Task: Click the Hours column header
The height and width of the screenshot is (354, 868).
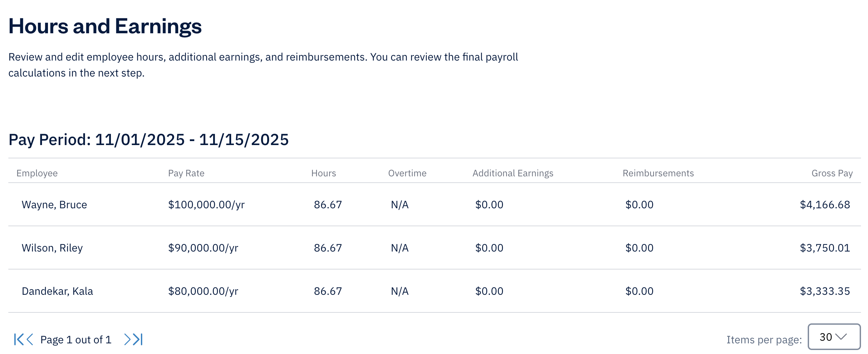Action: point(323,173)
